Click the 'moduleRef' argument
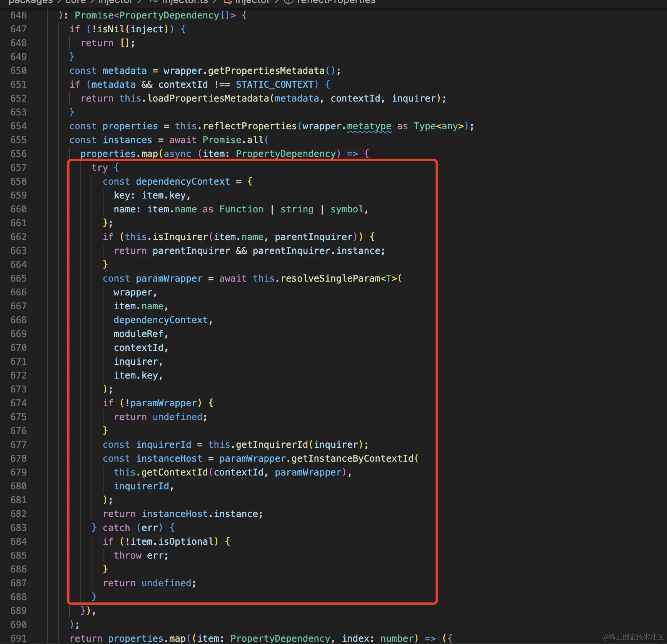This screenshot has height=644, width=667. [x=138, y=334]
